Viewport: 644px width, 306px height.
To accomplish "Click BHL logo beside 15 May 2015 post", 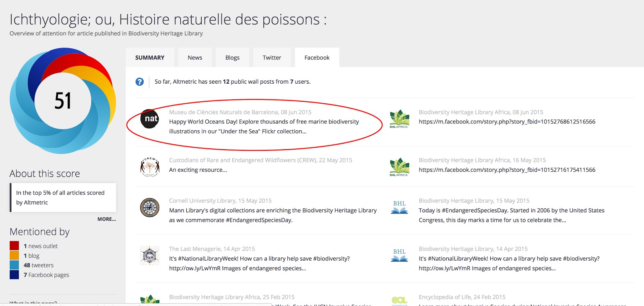I will [399, 207].
